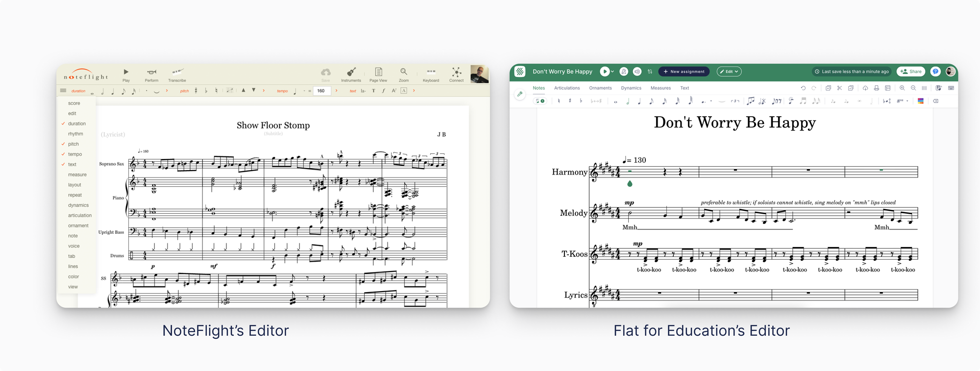Open the note color picker swatch
The image size is (980, 371).
pos(921,101)
